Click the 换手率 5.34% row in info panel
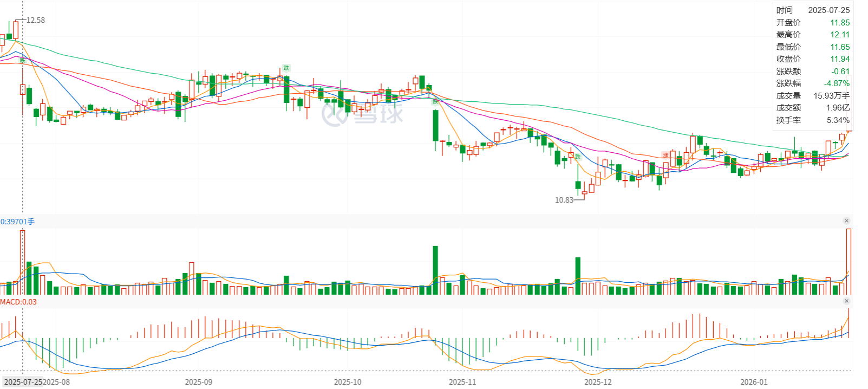 [x=812, y=120]
